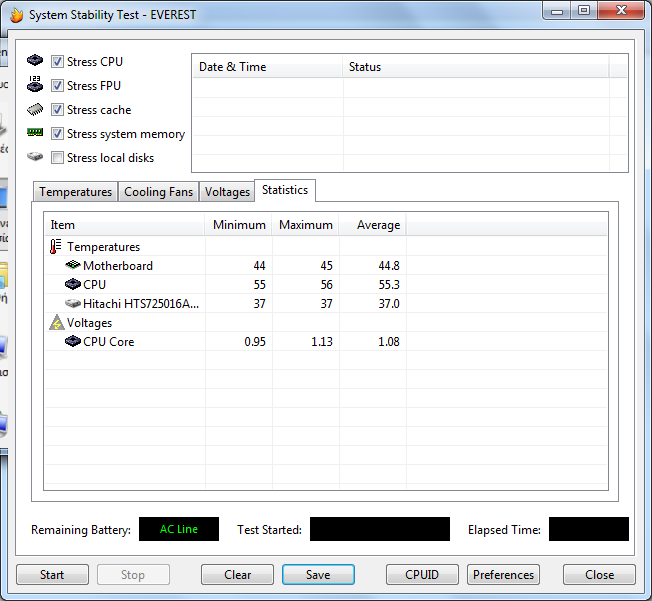Select the CPU temperature row label

click(94, 284)
